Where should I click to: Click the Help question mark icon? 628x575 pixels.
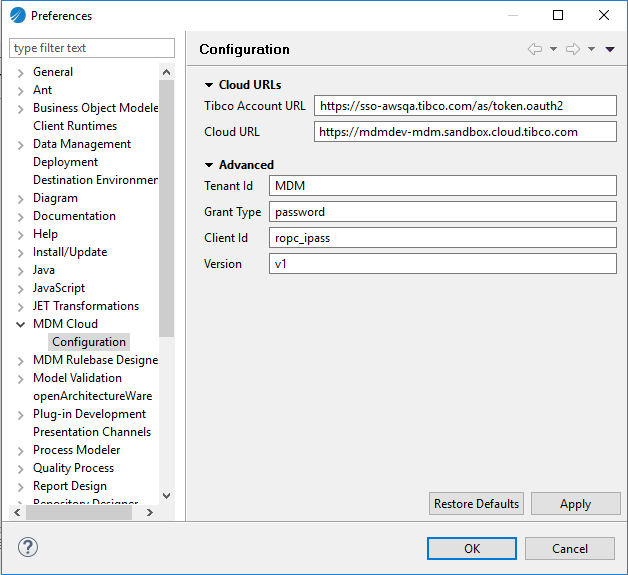28,547
